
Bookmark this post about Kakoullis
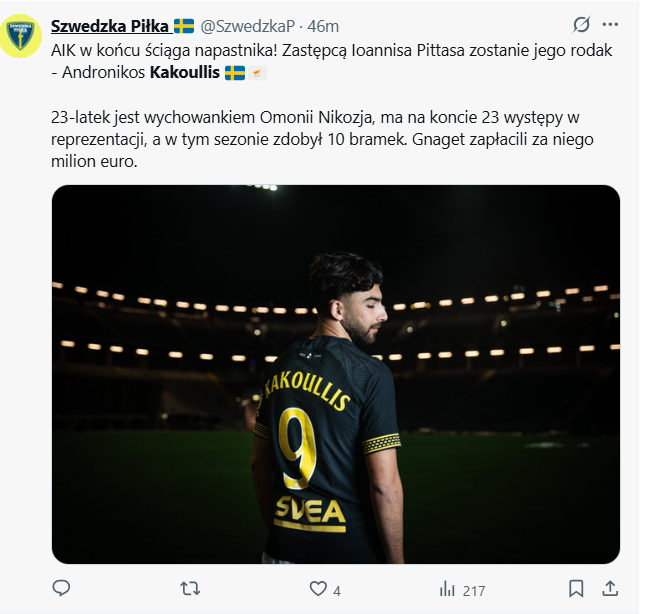(576, 588)
